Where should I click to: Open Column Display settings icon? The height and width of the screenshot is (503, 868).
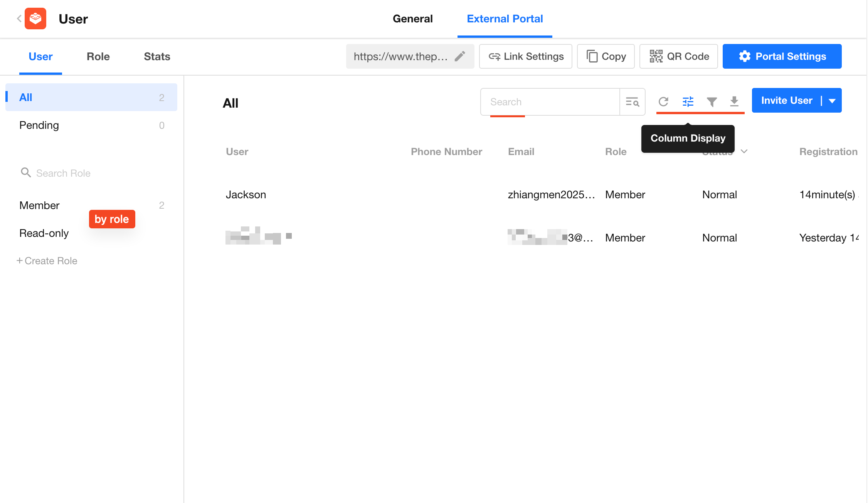point(688,101)
